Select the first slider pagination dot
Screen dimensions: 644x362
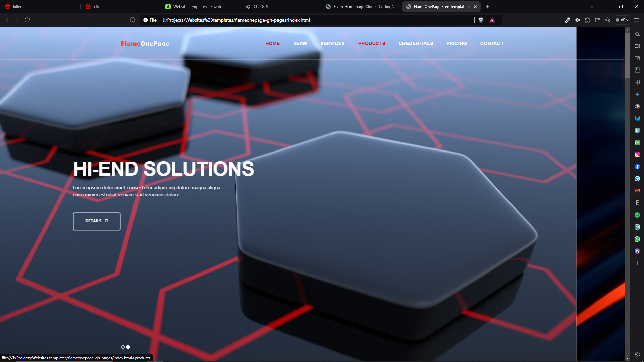tap(123, 347)
